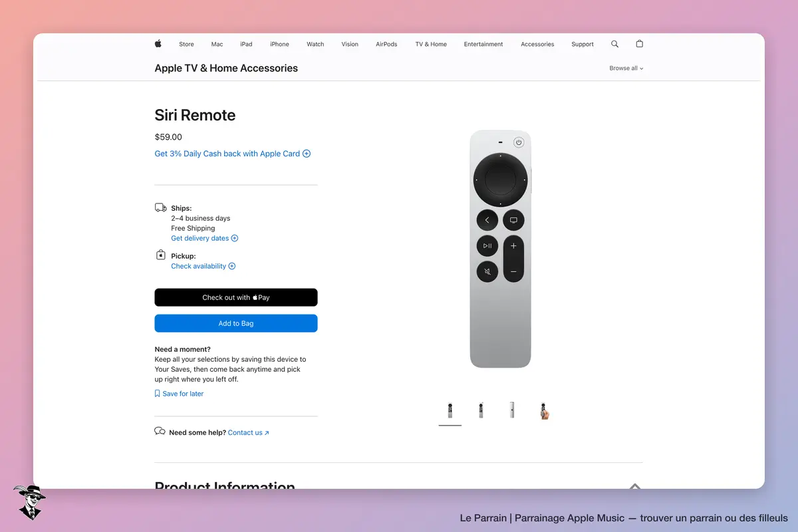Open the Vision menu
This screenshot has height=532, width=798.
(x=350, y=44)
